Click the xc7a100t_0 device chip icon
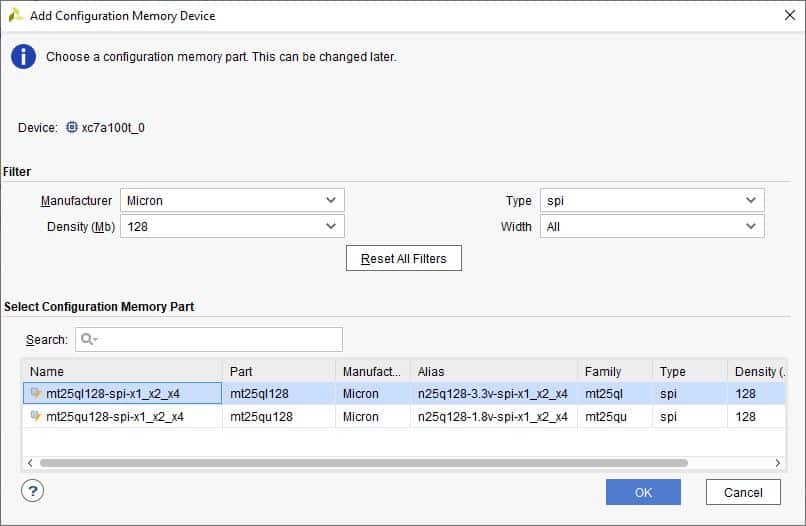 (71, 128)
